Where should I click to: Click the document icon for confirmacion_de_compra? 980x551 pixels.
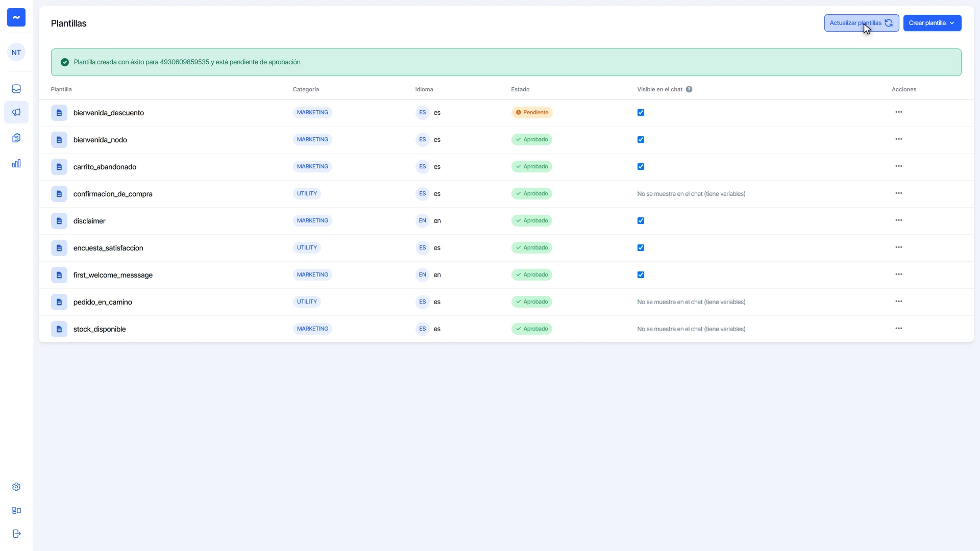[x=59, y=194]
